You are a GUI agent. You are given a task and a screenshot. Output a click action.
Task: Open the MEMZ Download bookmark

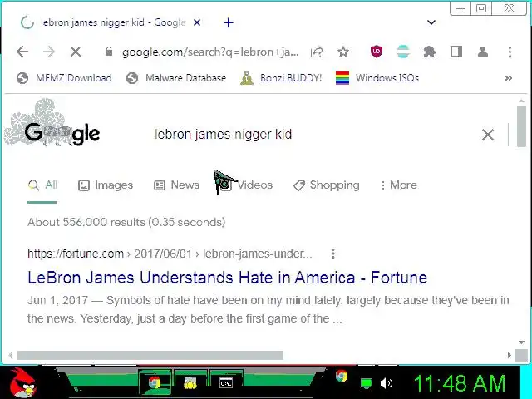coord(64,78)
